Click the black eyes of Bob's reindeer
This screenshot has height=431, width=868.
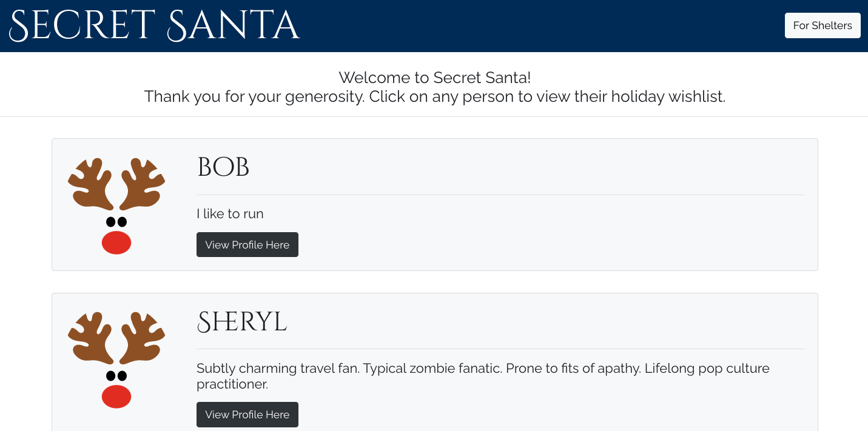tap(116, 222)
